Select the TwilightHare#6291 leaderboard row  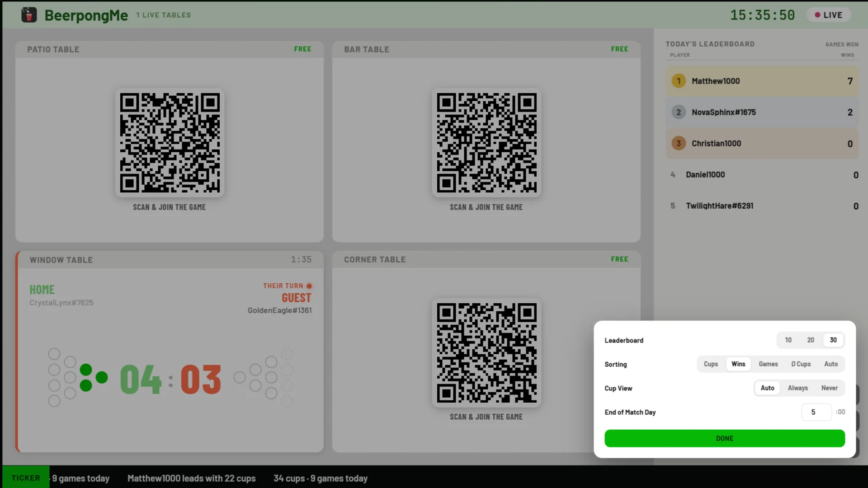[x=762, y=206]
